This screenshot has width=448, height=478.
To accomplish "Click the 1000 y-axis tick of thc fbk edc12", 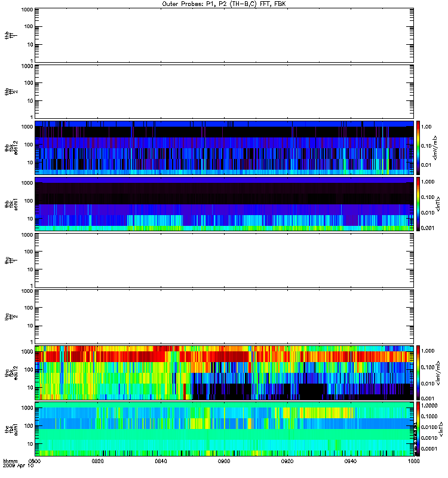I will pos(27,351).
